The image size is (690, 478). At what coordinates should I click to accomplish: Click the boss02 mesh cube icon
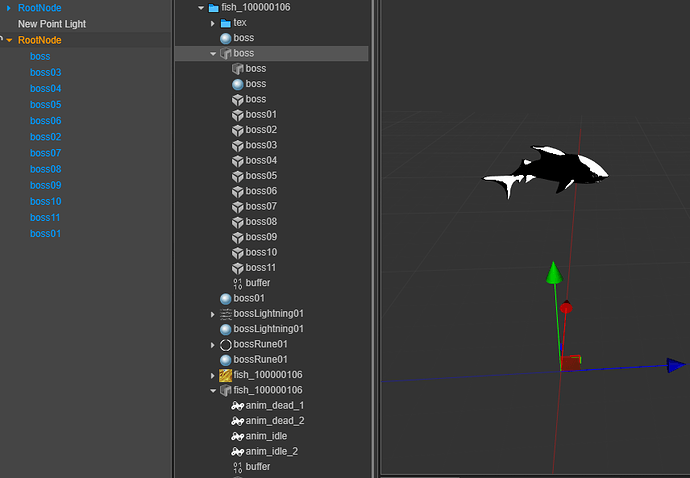pos(238,130)
